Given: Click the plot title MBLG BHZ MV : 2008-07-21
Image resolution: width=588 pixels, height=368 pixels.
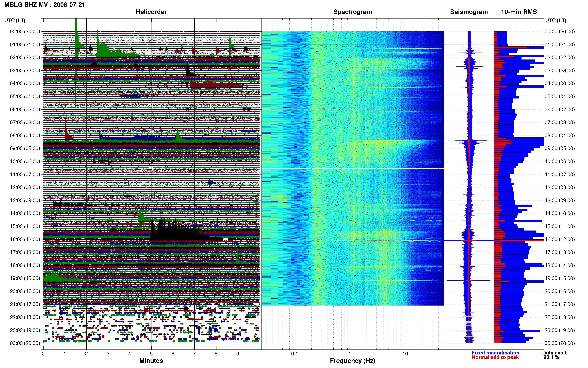Looking at the screenshot, I should [x=45, y=5].
